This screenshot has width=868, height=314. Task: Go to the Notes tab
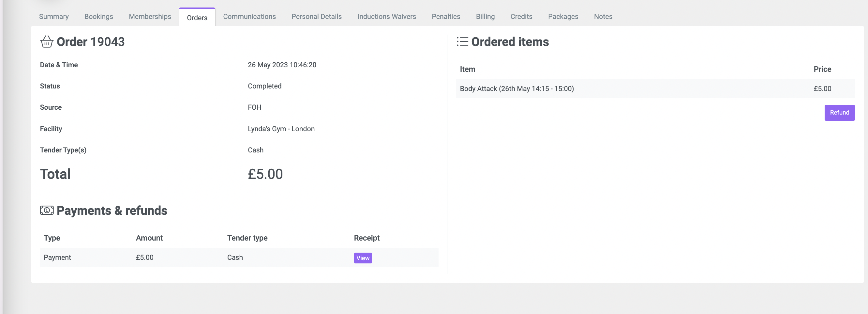click(x=603, y=17)
